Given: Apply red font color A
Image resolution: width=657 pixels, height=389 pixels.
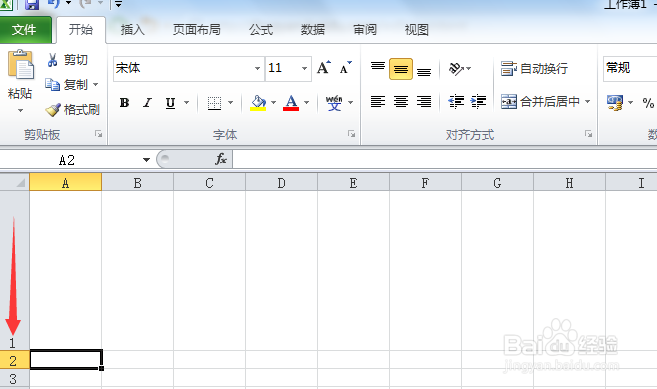Looking at the screenshot, I should (291, 103).
